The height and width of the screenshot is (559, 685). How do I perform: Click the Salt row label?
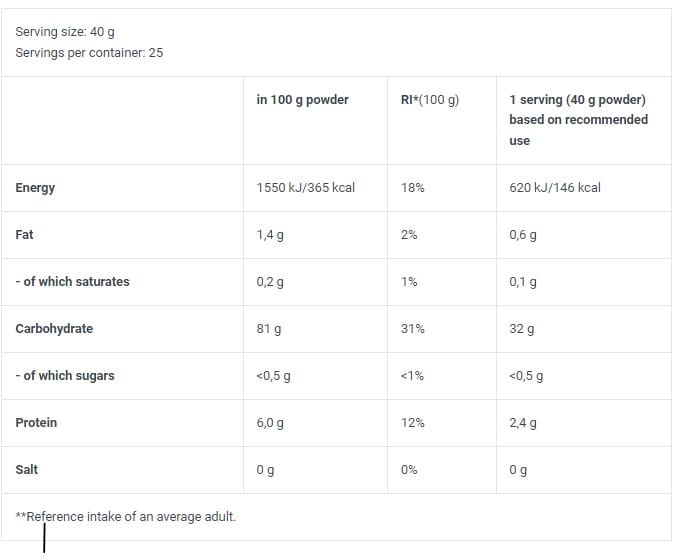click(26, 470)
